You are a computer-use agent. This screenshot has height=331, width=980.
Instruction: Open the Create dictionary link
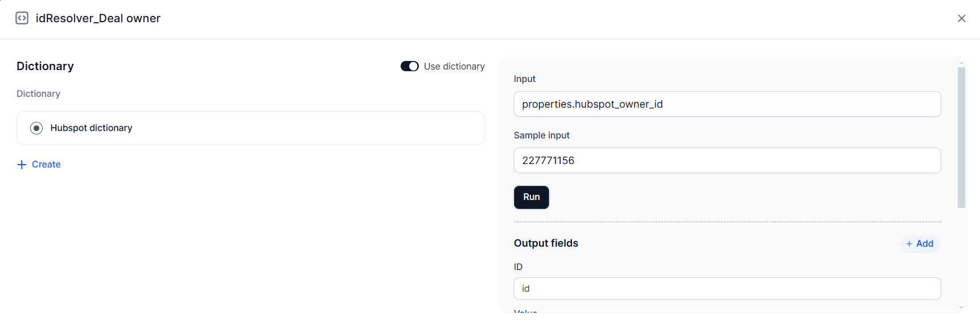click(x=46, y=164)
